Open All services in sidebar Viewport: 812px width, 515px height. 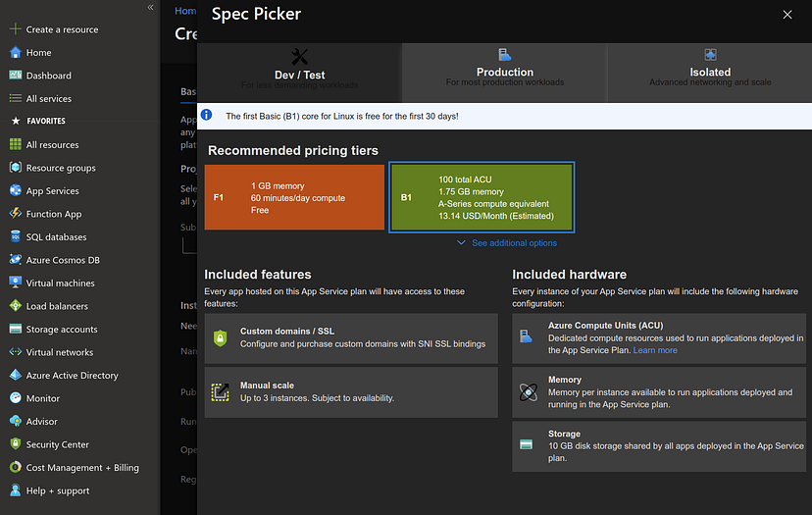coord(48,99)
